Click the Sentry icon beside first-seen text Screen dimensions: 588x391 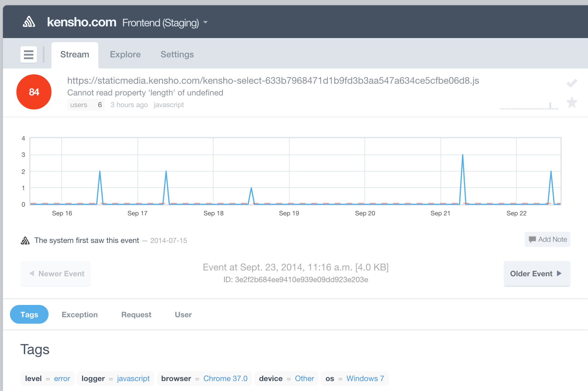(25, 241)
